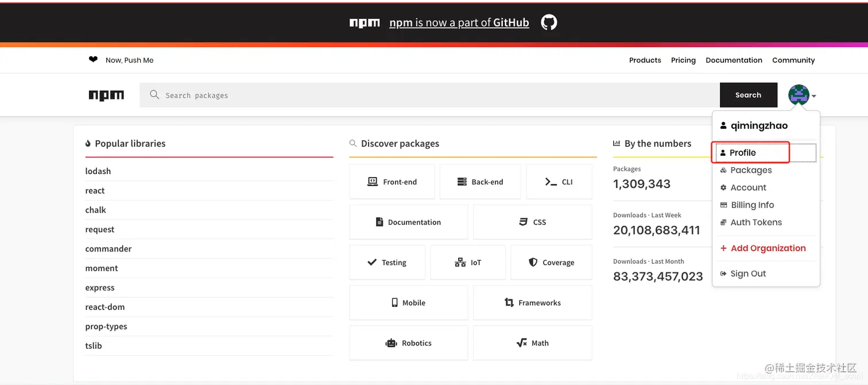
Task: Click the Popular libraries heading
Action: [x=130, y=144]
